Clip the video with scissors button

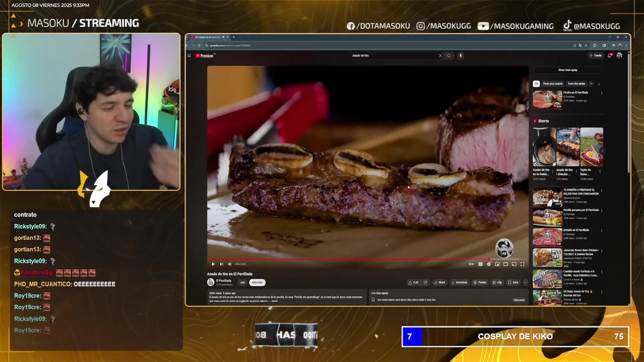click(497, 283)
